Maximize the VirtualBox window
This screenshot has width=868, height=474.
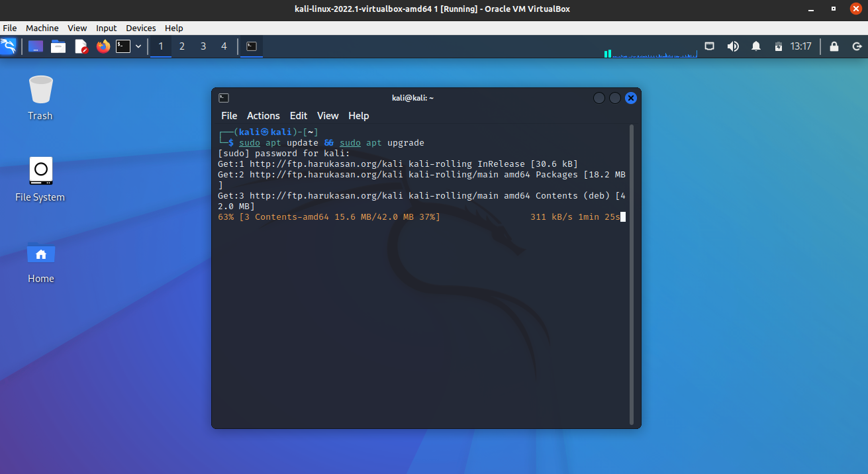tap(834, 9)
